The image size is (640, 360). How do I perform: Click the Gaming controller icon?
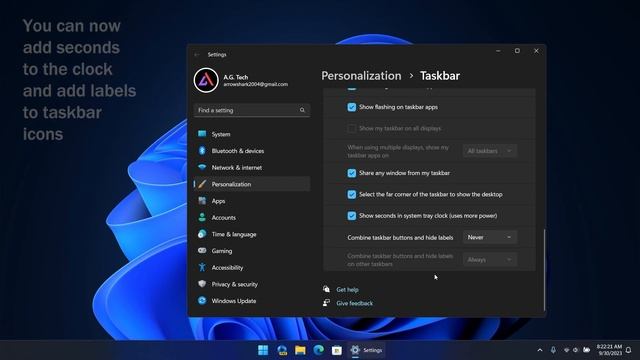click(x=202, y=251)
